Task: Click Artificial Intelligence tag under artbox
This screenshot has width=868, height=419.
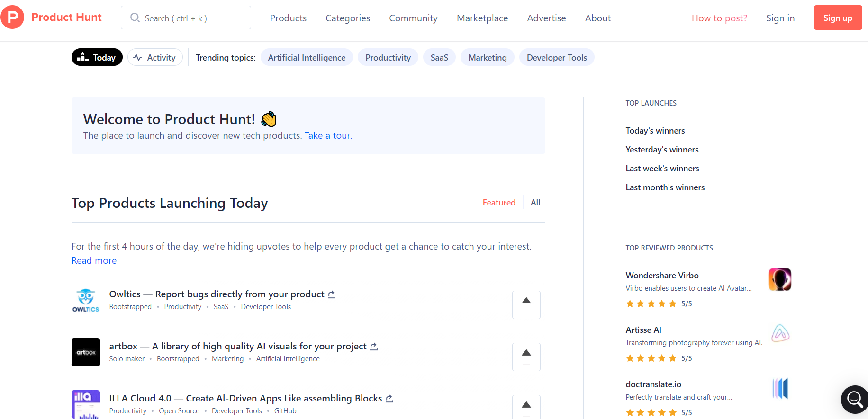Action: coord(288,359)
